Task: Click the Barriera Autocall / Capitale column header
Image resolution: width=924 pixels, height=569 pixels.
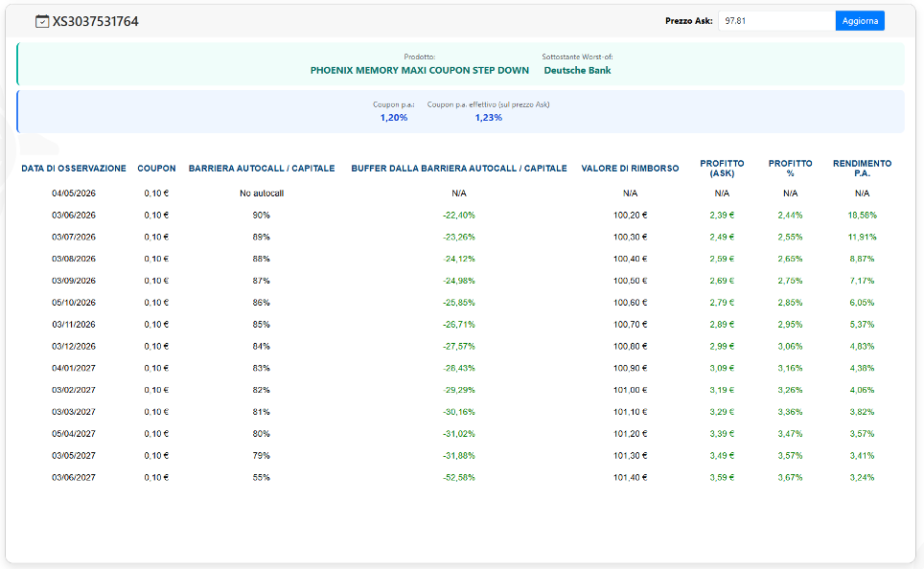Action: (x=262, y=169)
